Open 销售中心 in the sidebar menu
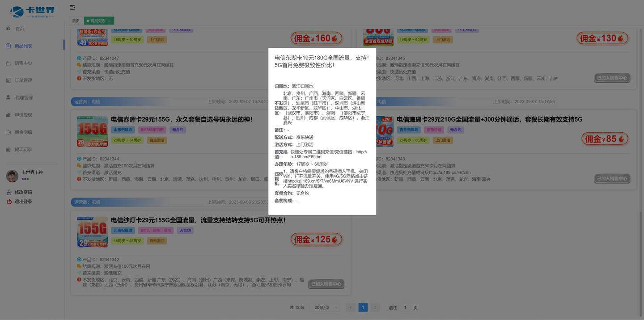Image resolution: width=644 pixels, height=320 pixels. click(23, 63)
